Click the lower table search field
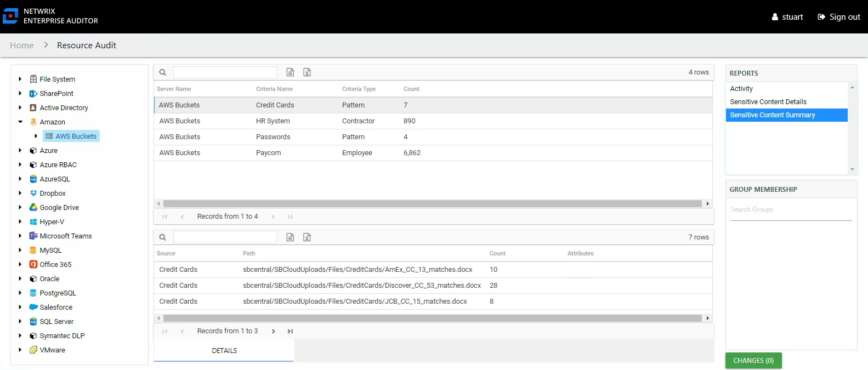The width and height of the screenshot is (868, 370). [x=225, y=237]
